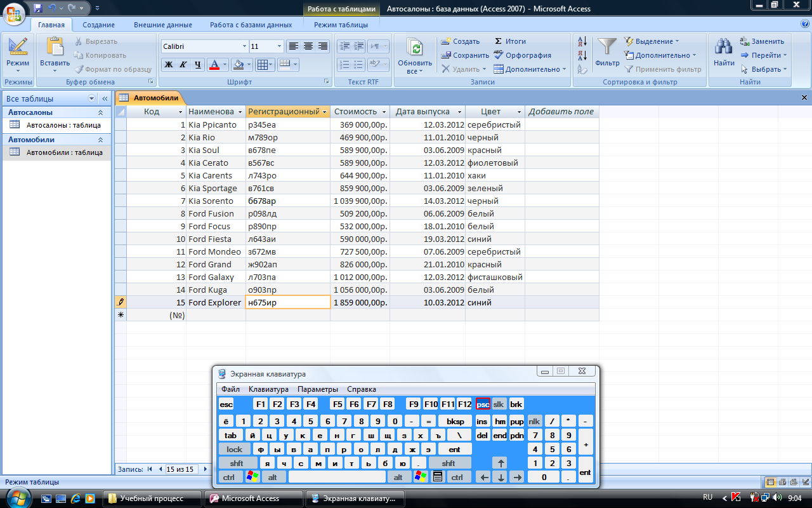The width and height of the screenshot is (812, 508).
Task: Open Работа с базами данных tab
Action: 251,25
